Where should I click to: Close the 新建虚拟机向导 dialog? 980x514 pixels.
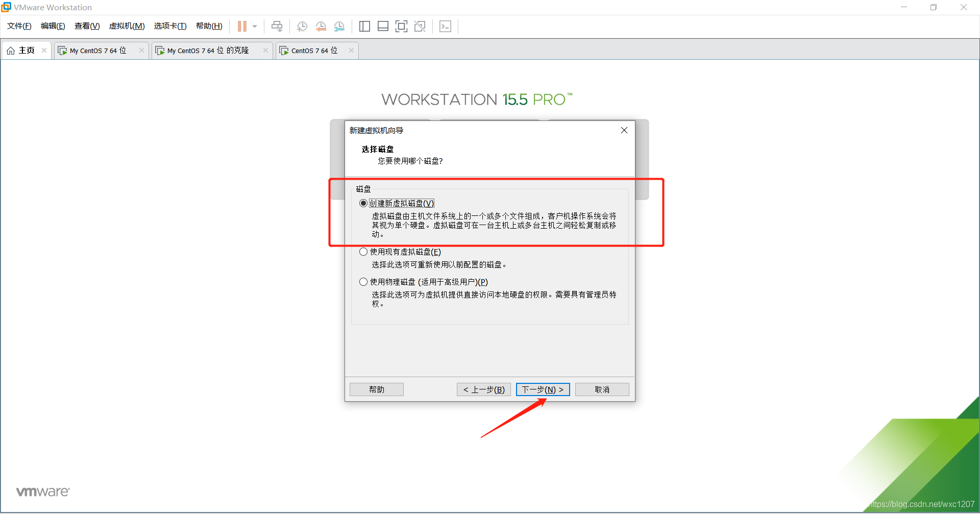click(624, 130)
